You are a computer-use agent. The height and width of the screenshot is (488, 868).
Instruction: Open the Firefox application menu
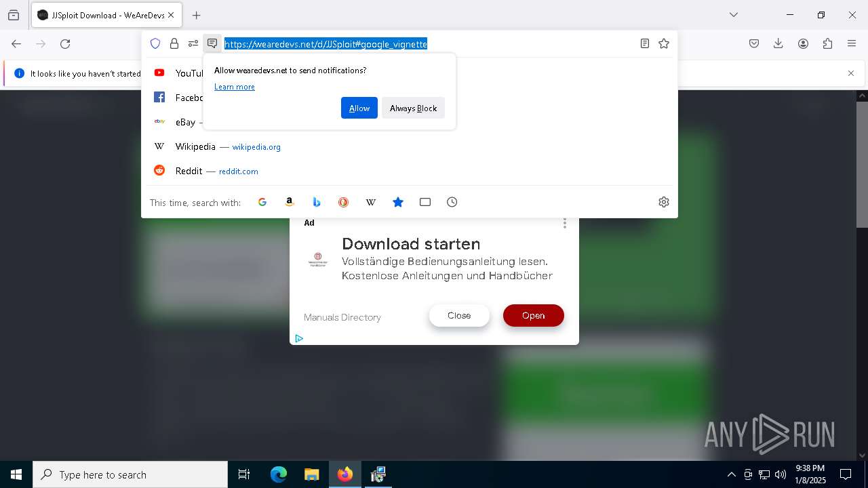[x=852, y=43]
